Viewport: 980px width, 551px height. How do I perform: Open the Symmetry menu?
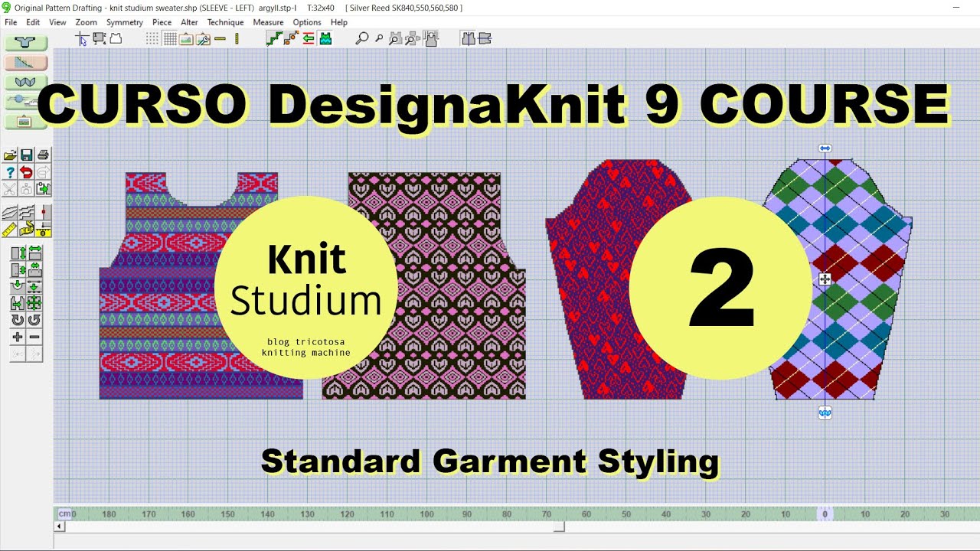pyautogui.click(x=125, y=22)
